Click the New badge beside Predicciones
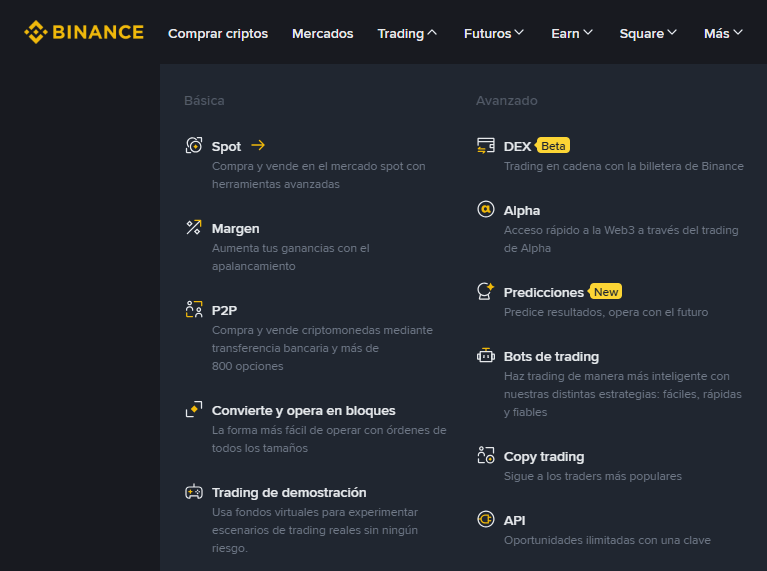 click(606, 292)
